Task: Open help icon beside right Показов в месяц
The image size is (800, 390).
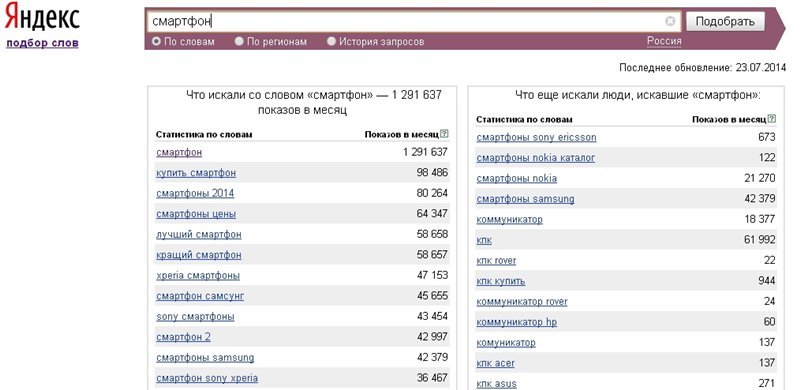Action: (x=771, y=118)
